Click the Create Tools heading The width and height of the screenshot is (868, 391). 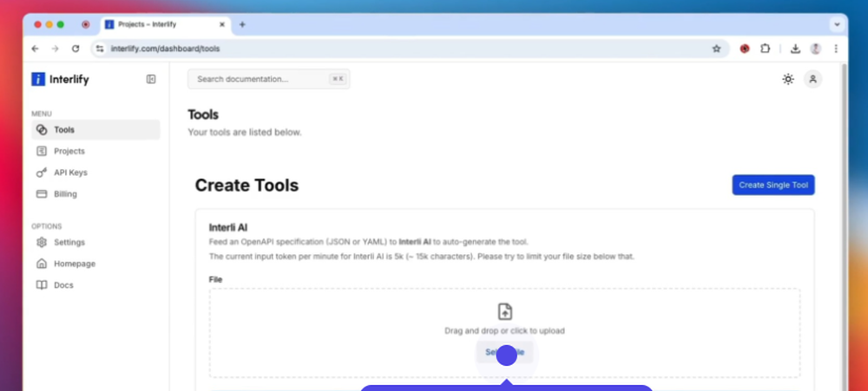(x=247, y=186)
